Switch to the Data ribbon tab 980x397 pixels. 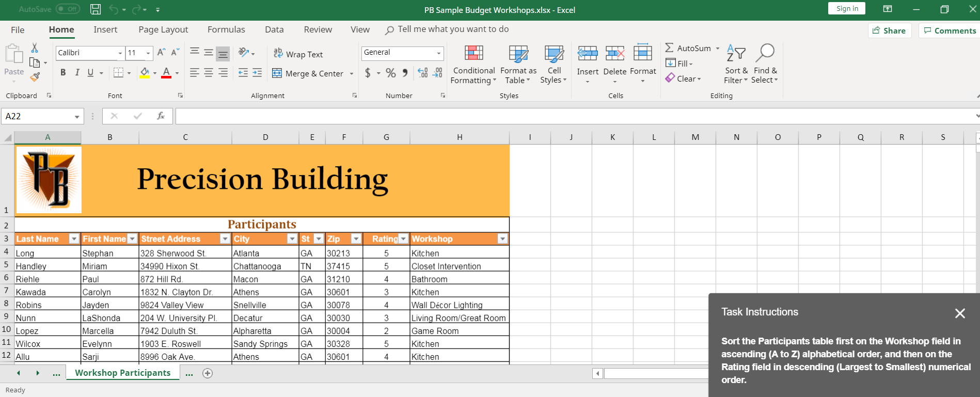click(274, 30)
